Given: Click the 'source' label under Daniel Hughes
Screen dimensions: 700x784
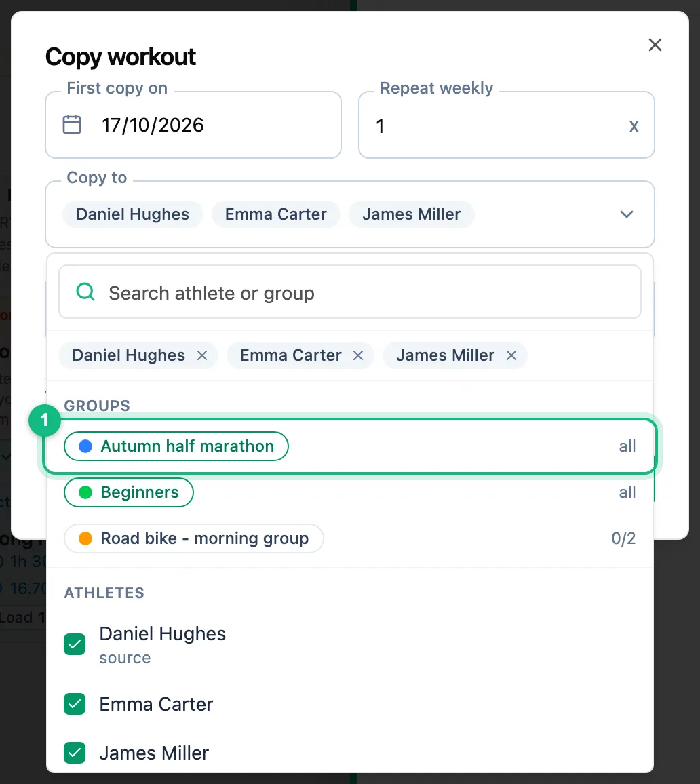Looking at the screenshot, I should [x=125, y=658].
